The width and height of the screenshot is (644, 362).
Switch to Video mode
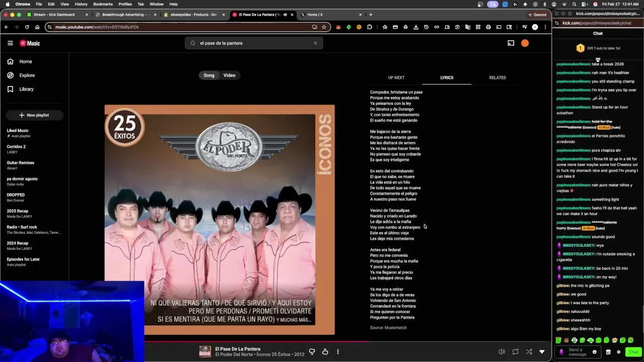click(x=229, y=75)
